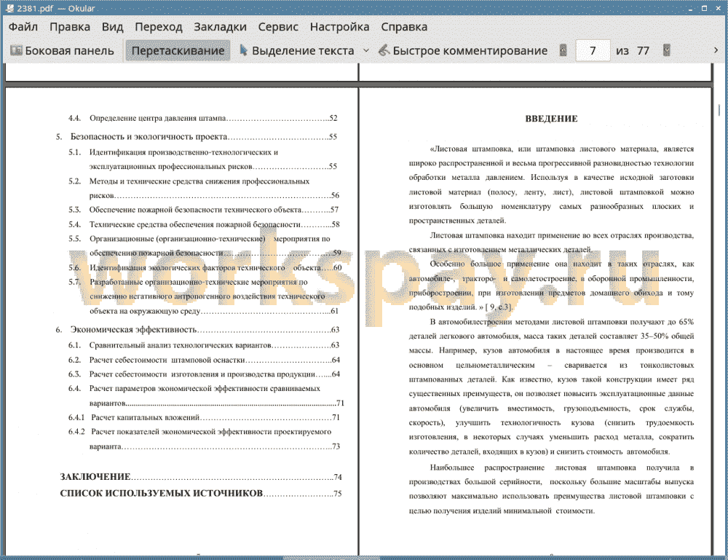Open the Справка menu
This screenshot has width=728, height=560.
[404, 27]
